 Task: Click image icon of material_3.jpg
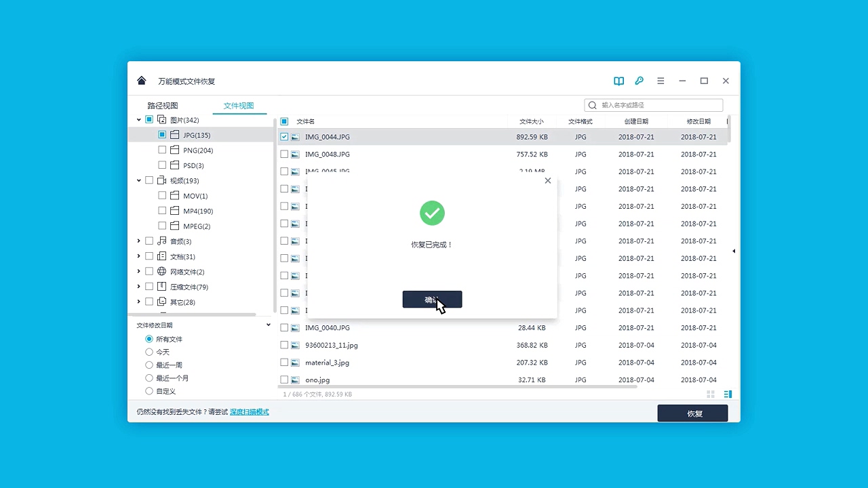click(x=295, y=363)
